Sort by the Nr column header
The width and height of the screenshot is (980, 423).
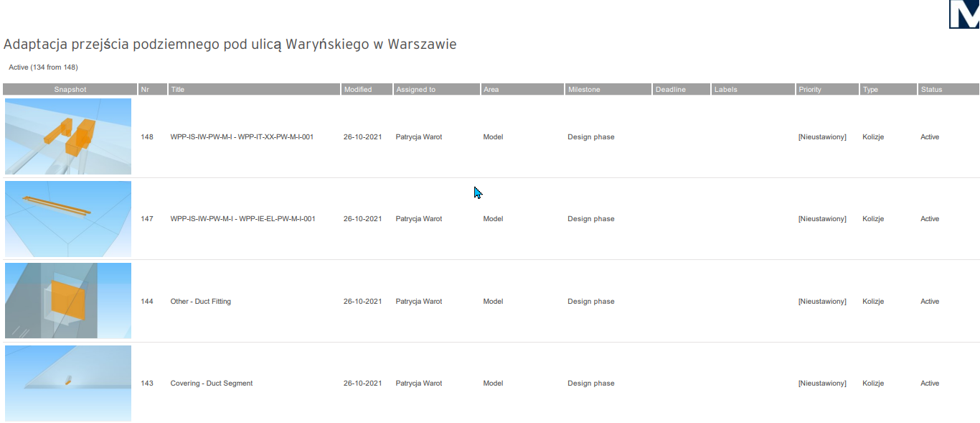[153, 90]
